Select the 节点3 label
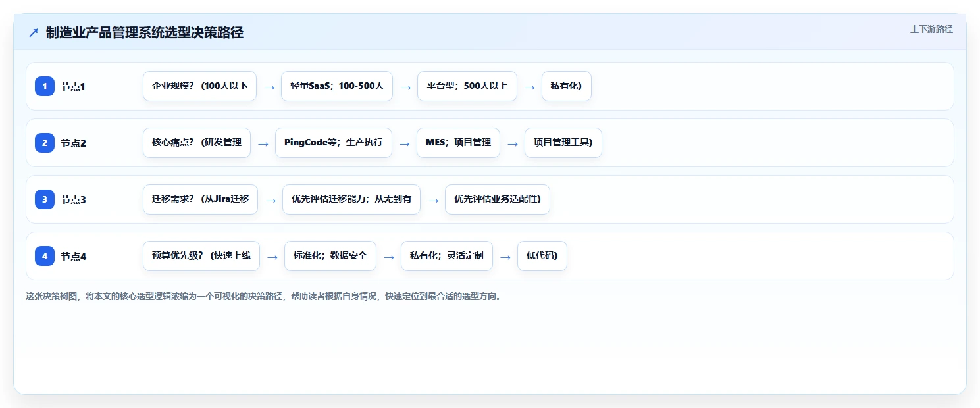The height and width of the screenshot is (408, 980). pos(74,199)
